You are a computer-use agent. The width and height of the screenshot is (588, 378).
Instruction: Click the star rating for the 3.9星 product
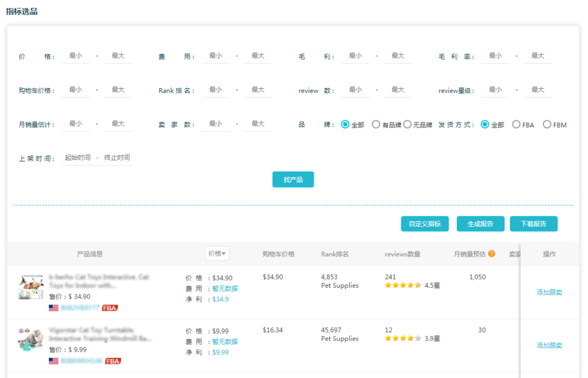coord(403,338)
